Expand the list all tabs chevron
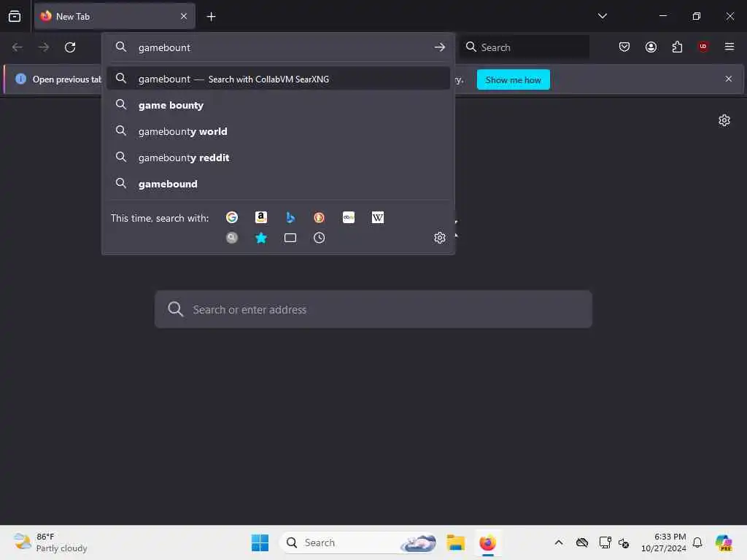The height and width of the screenshot is (560, 747). point(602,16)
